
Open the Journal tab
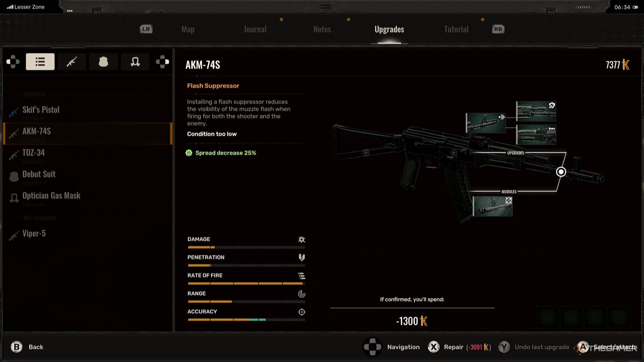(255, 29)
